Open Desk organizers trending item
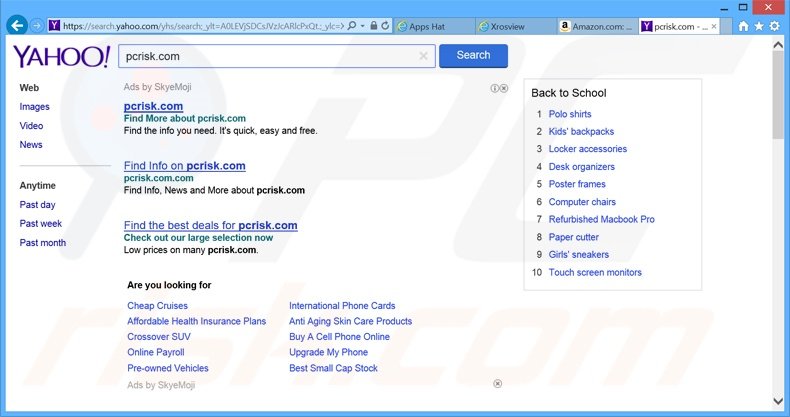This screenshot has height=417, width=790. point(582,167)
